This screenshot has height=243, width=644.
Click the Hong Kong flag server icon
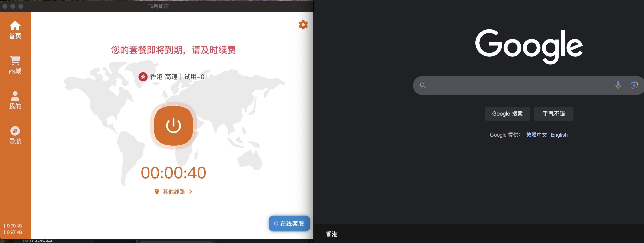coord(143,77)
